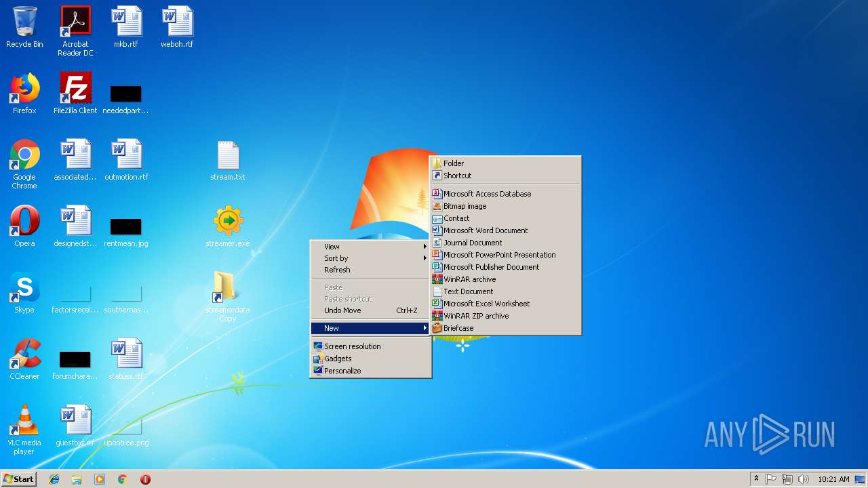Create a new Text Document
This screenshot has width=868, height=488.
[x=505, y=291]
